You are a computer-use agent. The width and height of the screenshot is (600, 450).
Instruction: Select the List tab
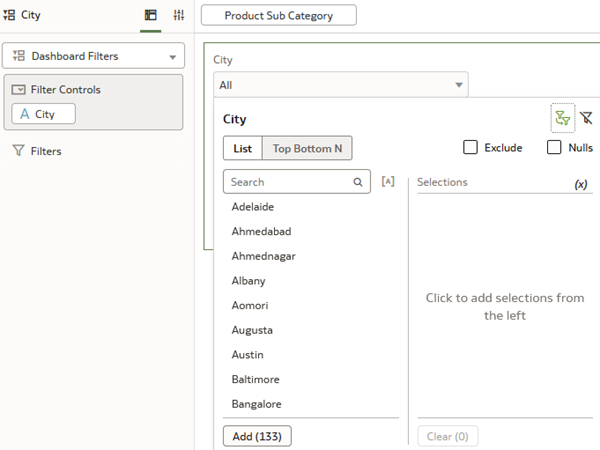[x=242, y=148]
